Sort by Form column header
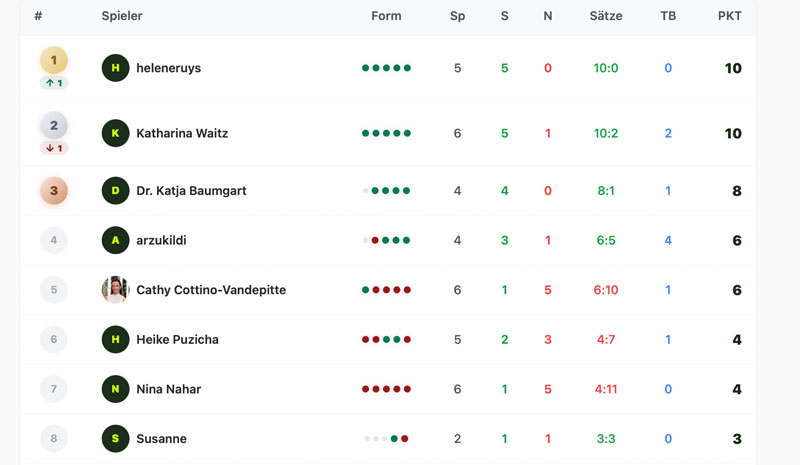The height and width of the screenshot is (465, 800). click(x=386, y=16)
